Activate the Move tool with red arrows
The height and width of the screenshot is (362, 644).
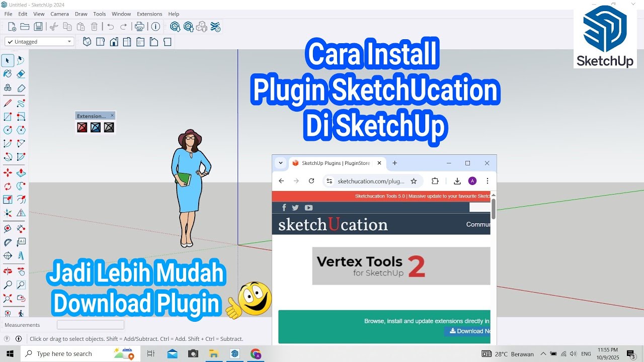coord(8,173)
